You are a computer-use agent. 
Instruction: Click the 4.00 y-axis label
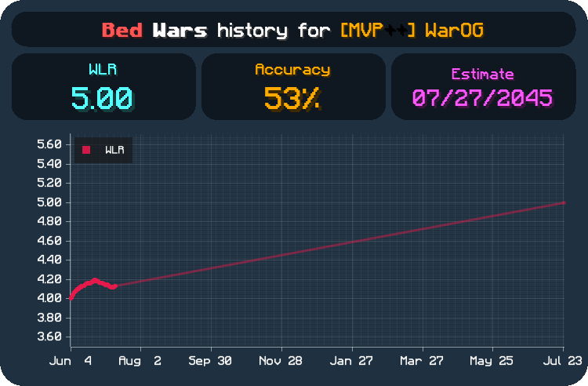pos(49,298)
